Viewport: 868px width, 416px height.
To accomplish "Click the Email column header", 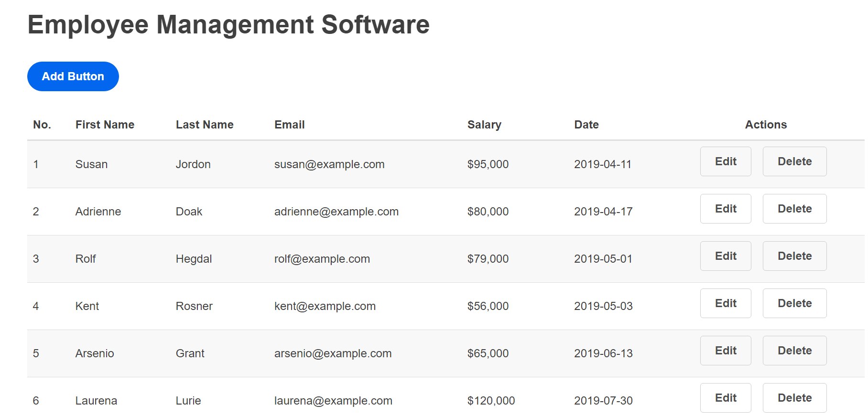I will point(289,125).
